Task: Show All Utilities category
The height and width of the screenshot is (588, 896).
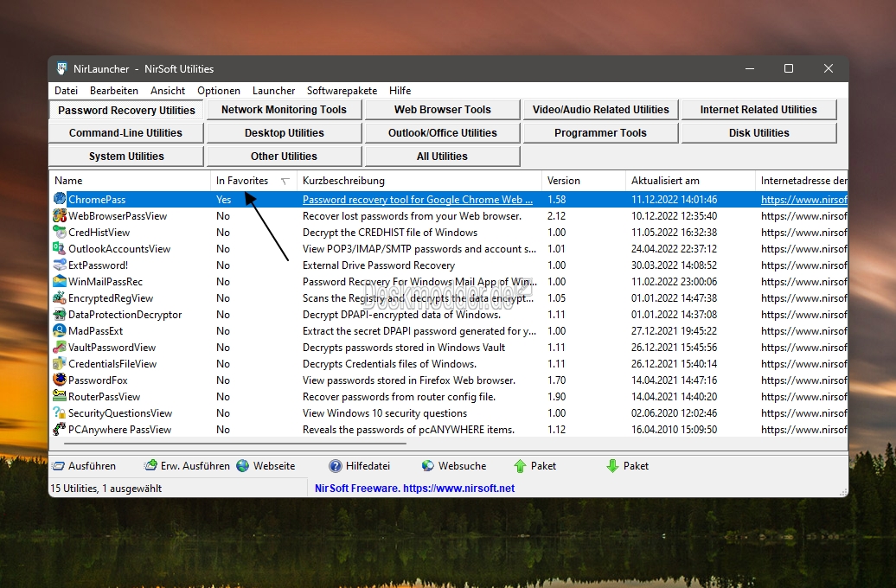Action: tap(442, 157)
